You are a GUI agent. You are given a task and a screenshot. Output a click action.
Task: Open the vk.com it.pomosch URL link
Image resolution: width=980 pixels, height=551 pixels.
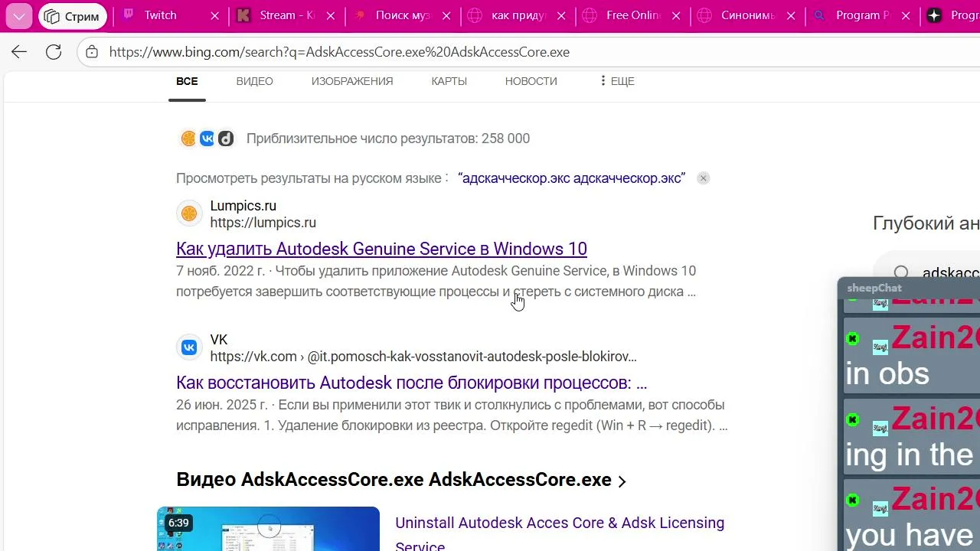click(423, 357)
